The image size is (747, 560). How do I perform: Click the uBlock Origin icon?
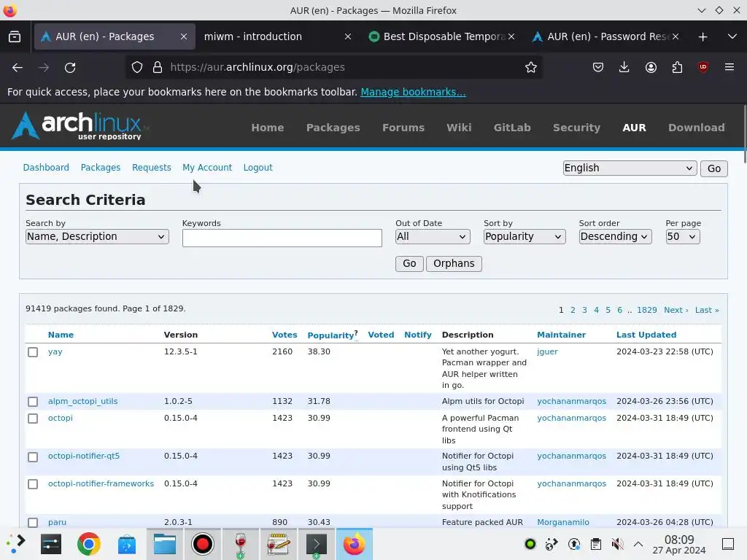pyautogui.click(x=703, y=67)
